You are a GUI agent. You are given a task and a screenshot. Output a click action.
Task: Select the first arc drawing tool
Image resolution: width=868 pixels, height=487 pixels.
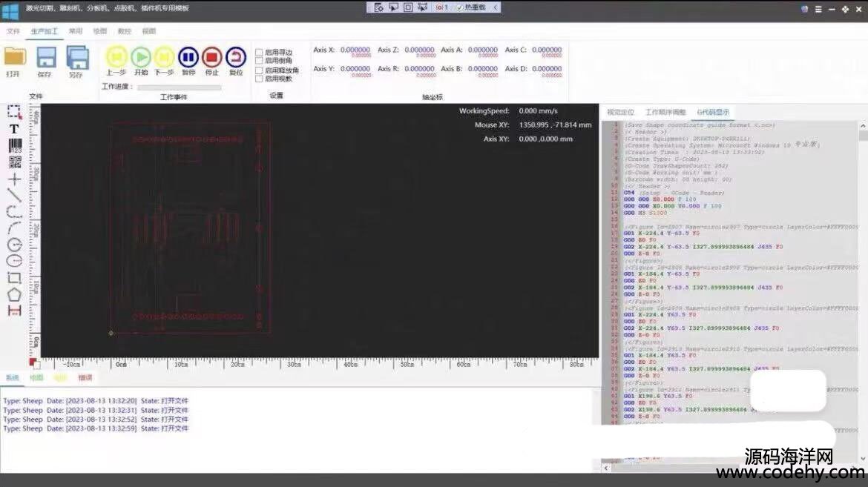coord(14,211)
